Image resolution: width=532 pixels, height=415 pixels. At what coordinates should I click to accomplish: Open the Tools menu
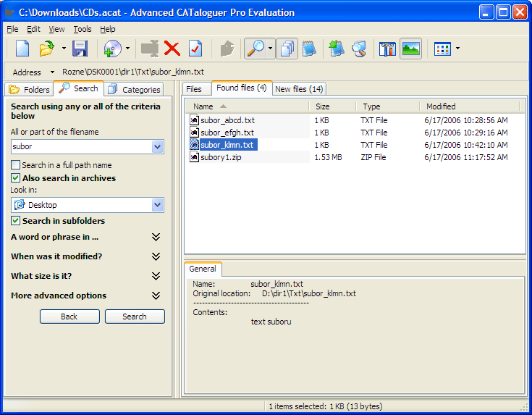tap(83, 29)
